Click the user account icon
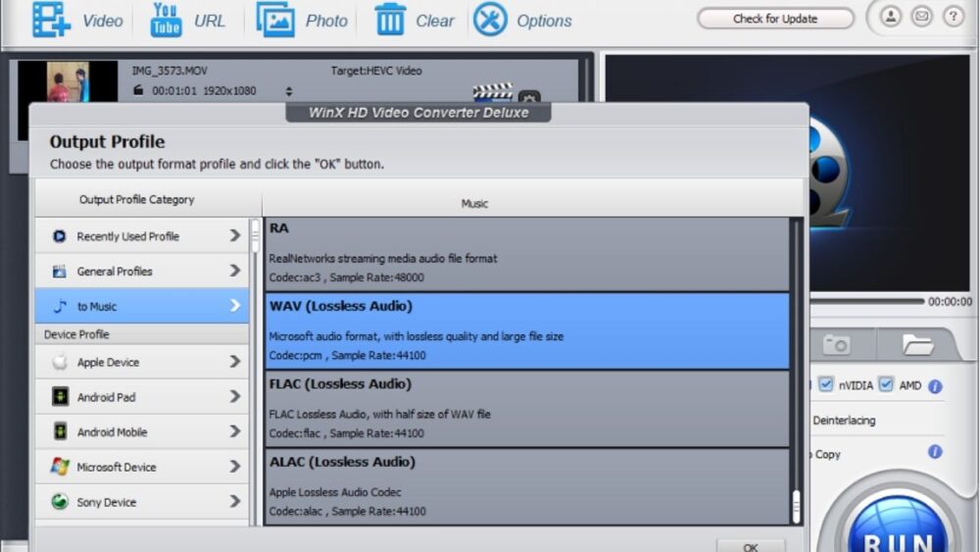 tap(891, 17)
